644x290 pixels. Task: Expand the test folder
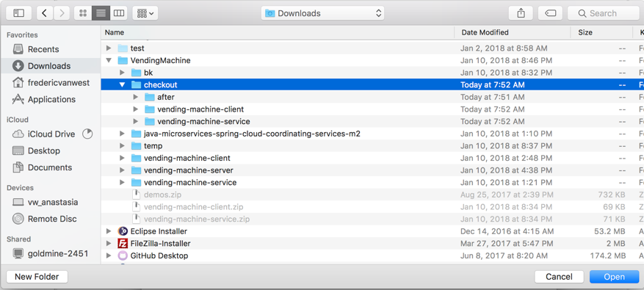coord(109,48)
